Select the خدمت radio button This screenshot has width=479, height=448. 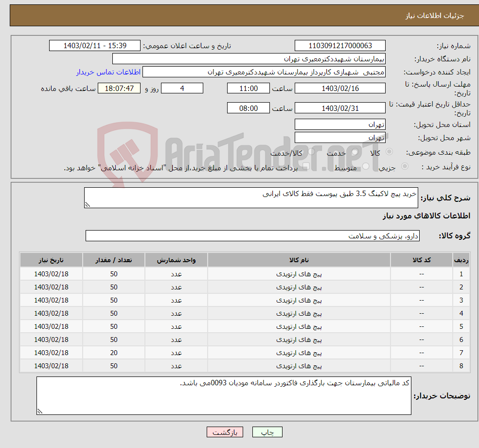[x=355, y=152]
